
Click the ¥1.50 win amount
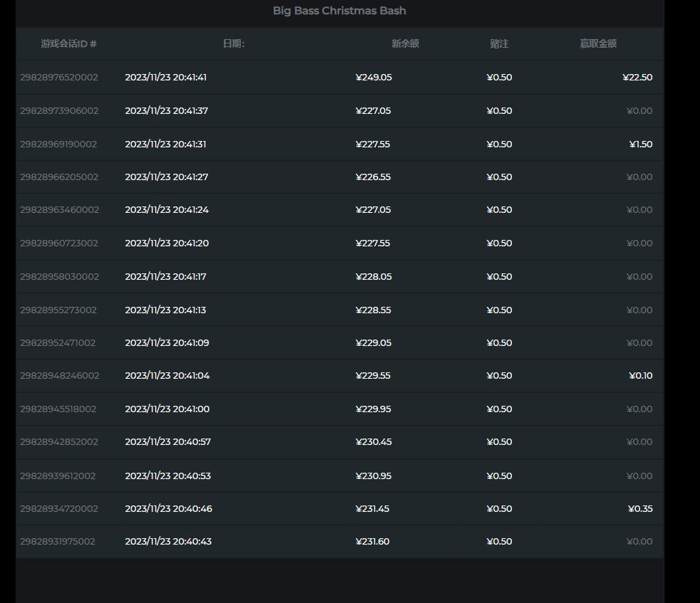tap(640, 145)
